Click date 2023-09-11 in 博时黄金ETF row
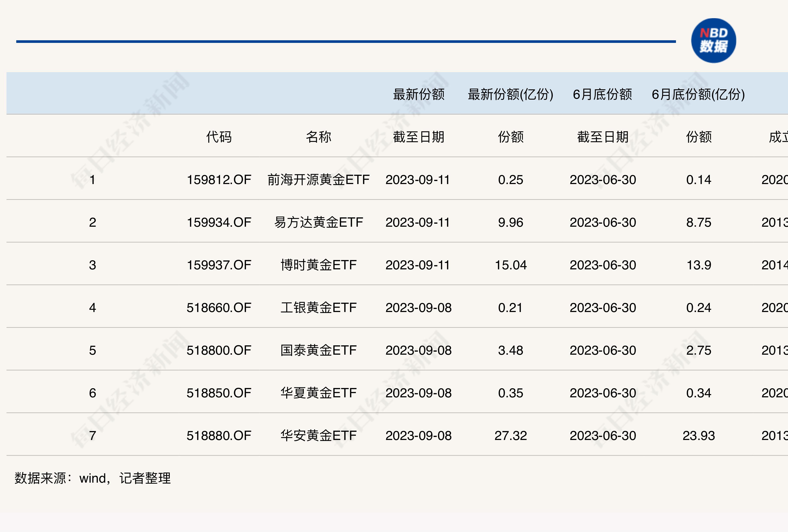 pyautogui.click(x=418, y=265)
